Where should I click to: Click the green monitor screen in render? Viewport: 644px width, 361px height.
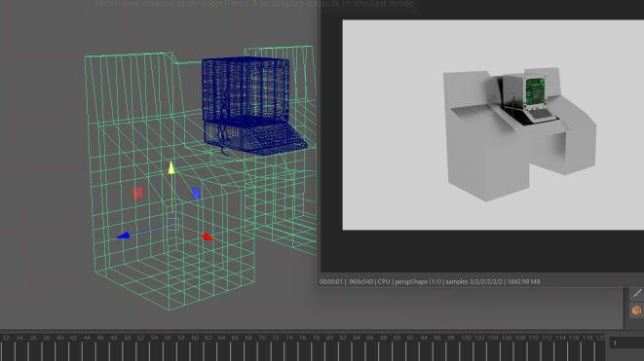[x=535, y=91]
